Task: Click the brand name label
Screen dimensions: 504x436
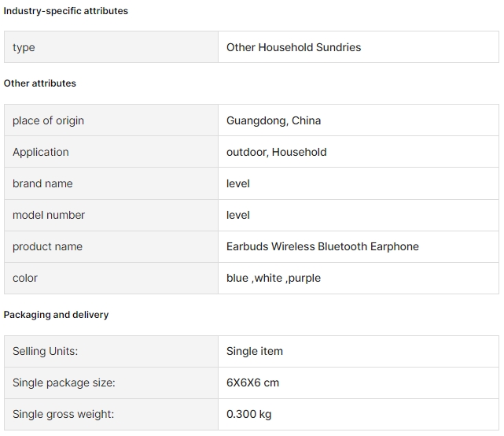Action: (42, 183)
